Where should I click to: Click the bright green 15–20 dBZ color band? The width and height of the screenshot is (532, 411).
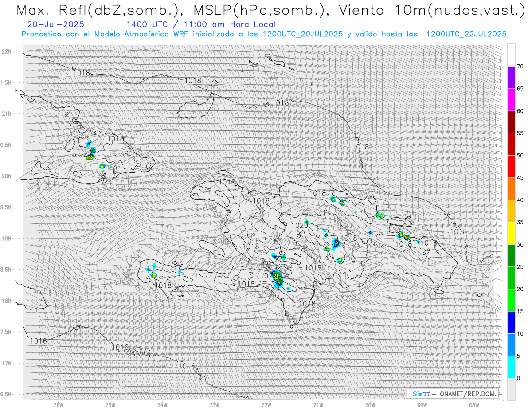511,300
